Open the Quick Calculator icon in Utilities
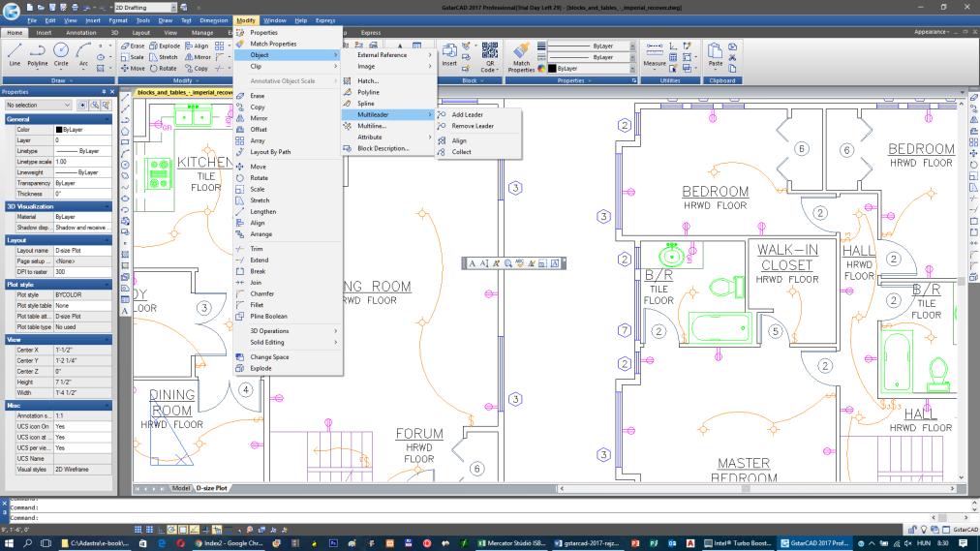The image size is (980, 551). [x=673, y=57]
